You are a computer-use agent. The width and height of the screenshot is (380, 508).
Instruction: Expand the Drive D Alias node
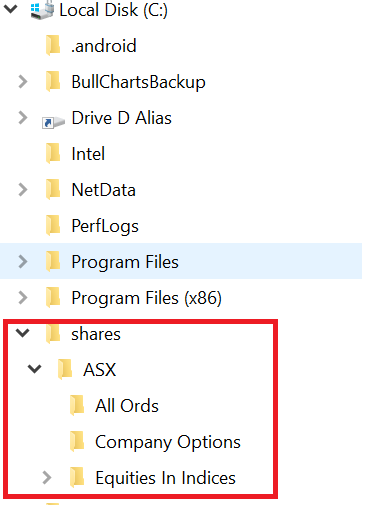point(23,117)
